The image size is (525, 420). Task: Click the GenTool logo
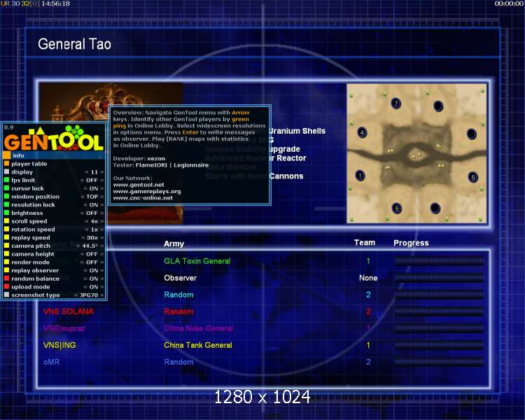coord(54,139)
